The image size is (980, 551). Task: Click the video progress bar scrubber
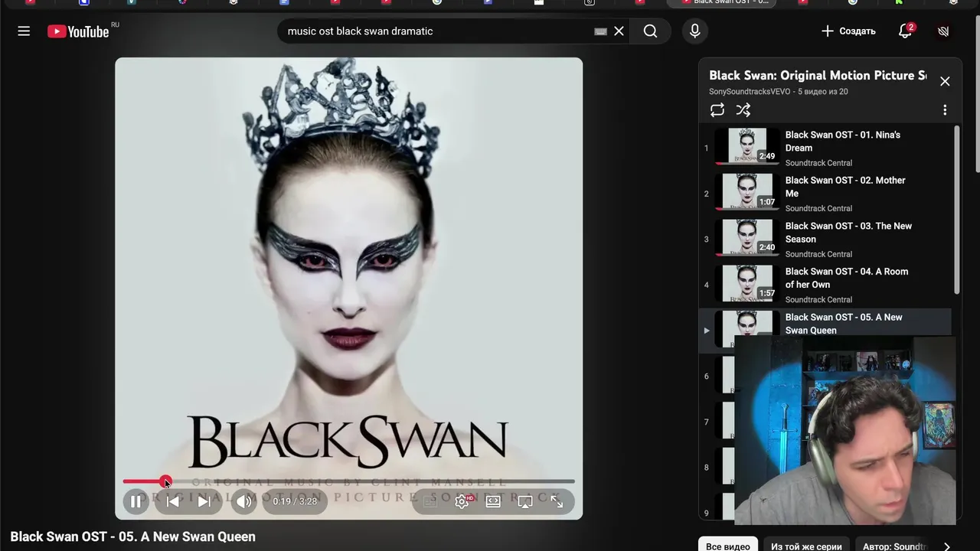165,481
